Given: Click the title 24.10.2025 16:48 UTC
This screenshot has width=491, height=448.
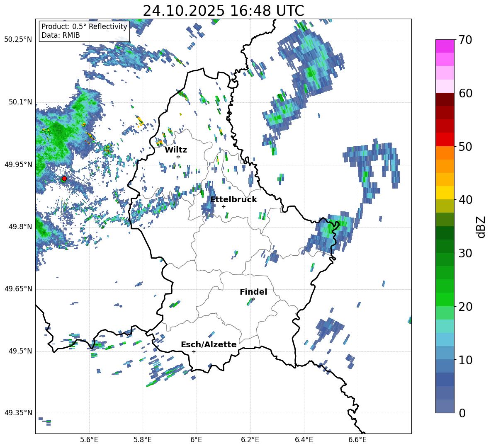Looking at the screenshot, I should 224,11.
